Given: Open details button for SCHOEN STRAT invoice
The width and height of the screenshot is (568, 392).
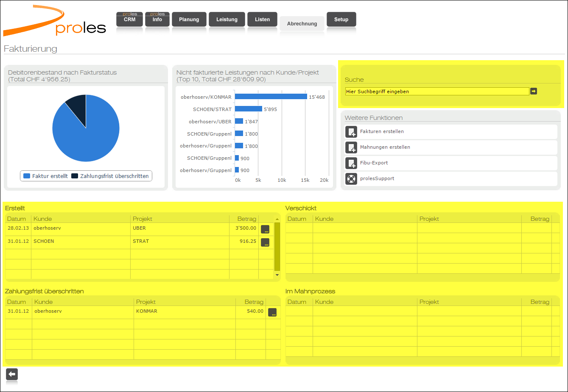Looking at the screenshot, I should tap(265, 242).
